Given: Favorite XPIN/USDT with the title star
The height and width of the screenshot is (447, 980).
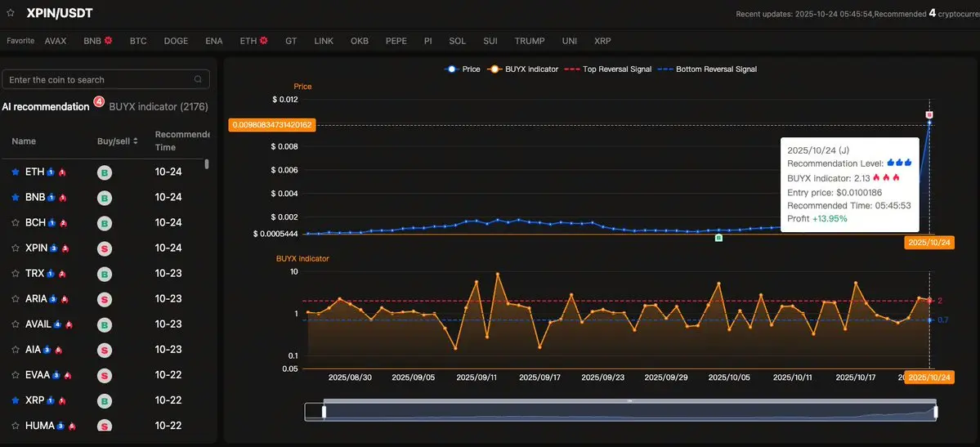Looking at the screenshot, I should 10,12.
